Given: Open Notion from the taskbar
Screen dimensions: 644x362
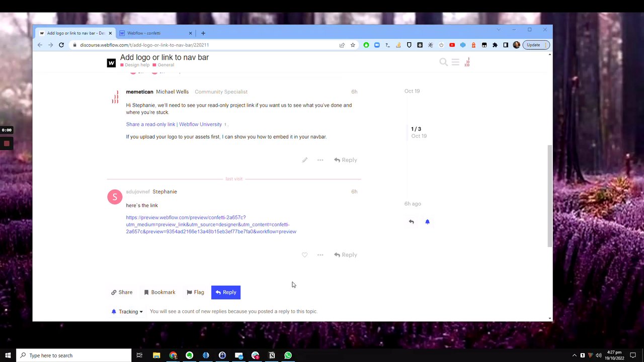Looking at the screenshot, I should 272,355.
